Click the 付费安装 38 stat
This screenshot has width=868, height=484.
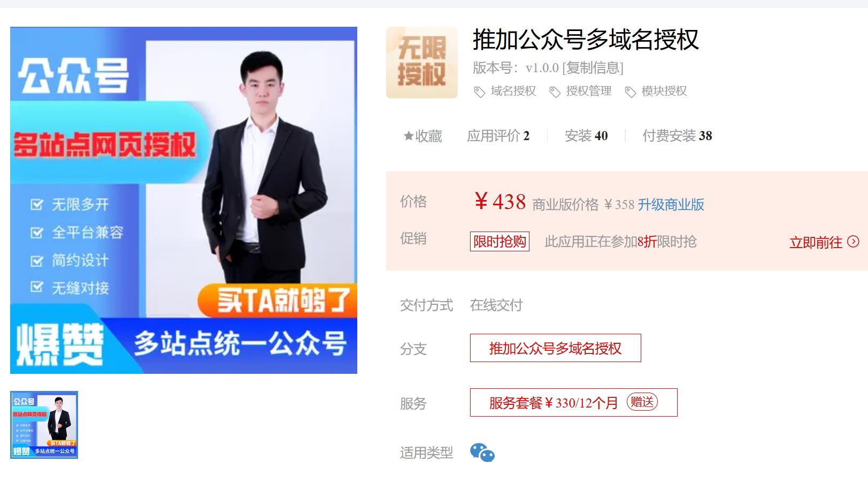pyautogui.click(x=677, y=136)
